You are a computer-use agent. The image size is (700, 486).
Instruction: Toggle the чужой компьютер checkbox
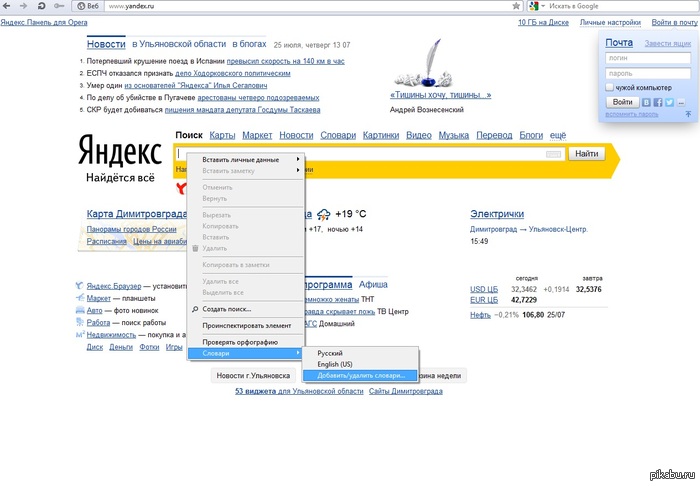coord(610,88)
